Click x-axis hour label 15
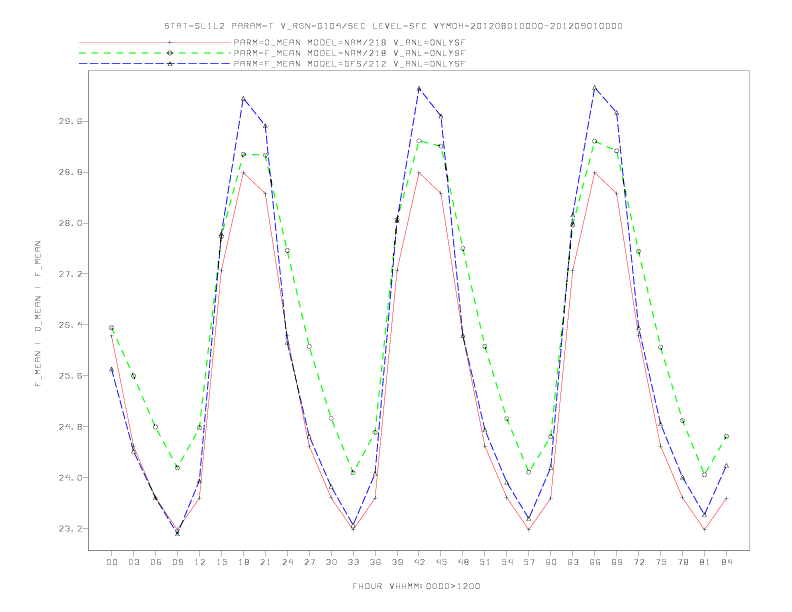 click(x=221, y=562)
